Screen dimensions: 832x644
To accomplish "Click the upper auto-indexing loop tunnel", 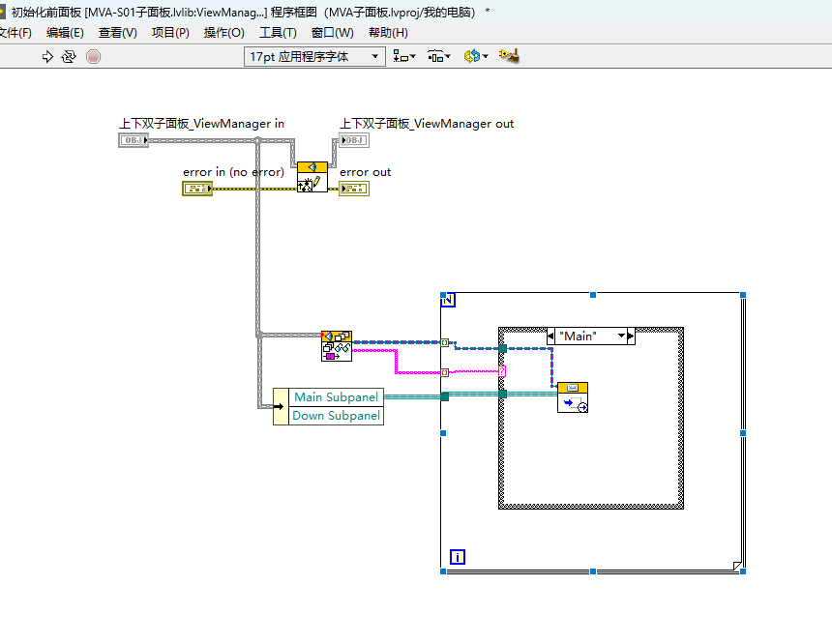I will coord(445,342).
